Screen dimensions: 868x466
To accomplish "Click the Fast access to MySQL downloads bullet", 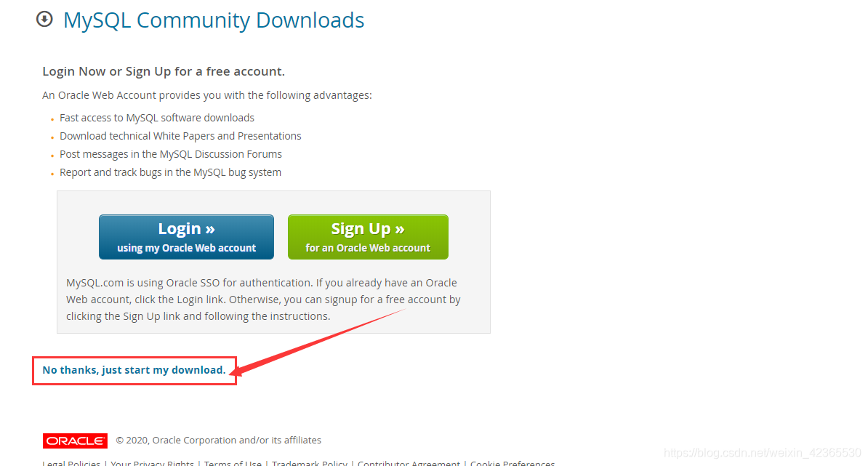I will pyautogui.click(x=157, y=118).
